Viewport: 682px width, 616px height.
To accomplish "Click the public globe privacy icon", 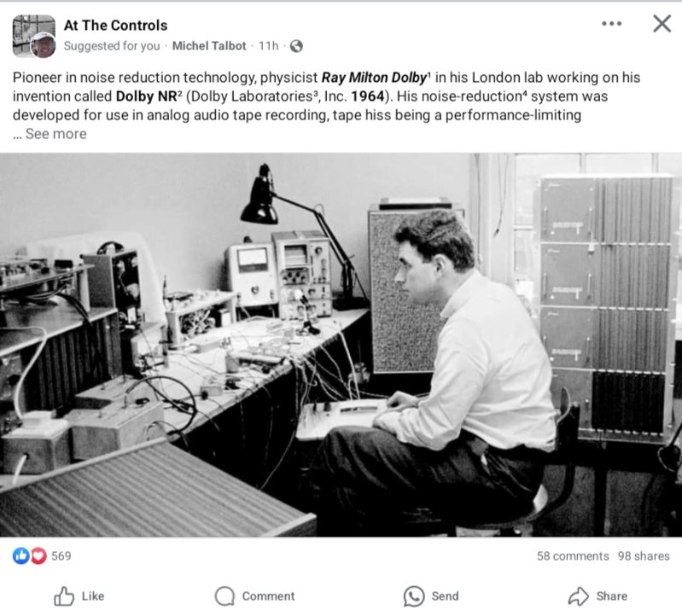I will tap(296, 46).
